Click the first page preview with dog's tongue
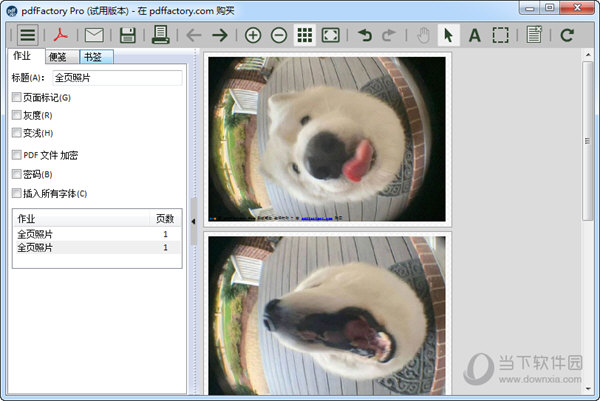This screenshot has width=600, height=401. [x=327, y=139]
